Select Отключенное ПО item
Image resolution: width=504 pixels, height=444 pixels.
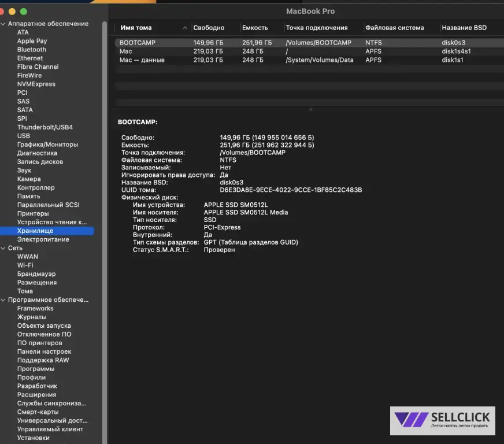point(45,335)
